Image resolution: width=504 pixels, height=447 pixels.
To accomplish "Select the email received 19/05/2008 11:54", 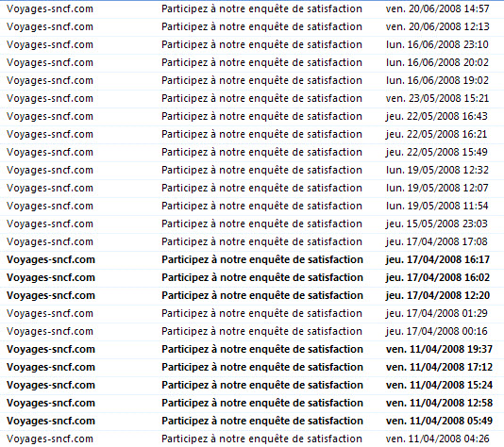I will (x=252, y=207).
